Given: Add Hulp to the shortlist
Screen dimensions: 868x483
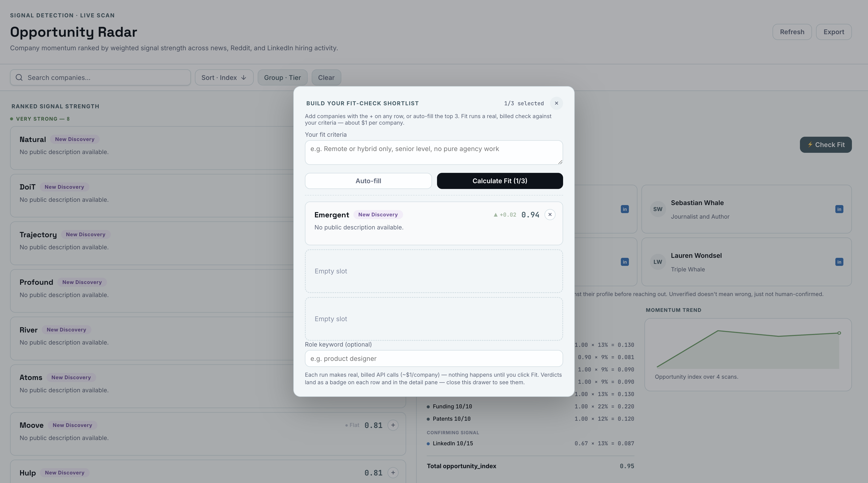Looking at the screenshot, I should click(x=393, y=472).
